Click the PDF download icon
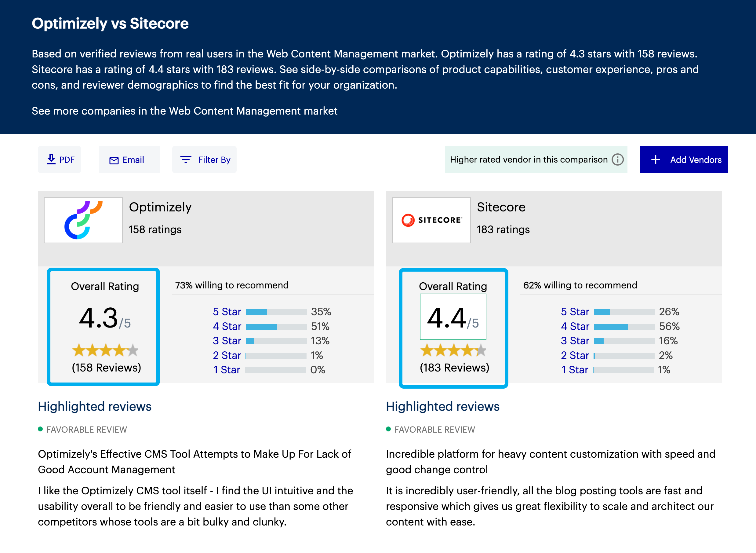Viewport: 756px width, 553px height. pyautogui.click(x=51, y=160)
